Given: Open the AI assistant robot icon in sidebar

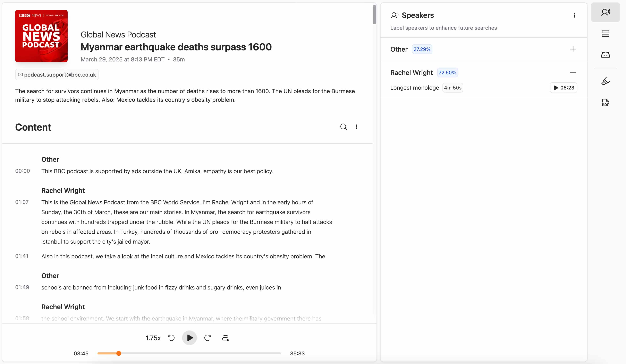Looking at the screenshot, I should (605, 55).
